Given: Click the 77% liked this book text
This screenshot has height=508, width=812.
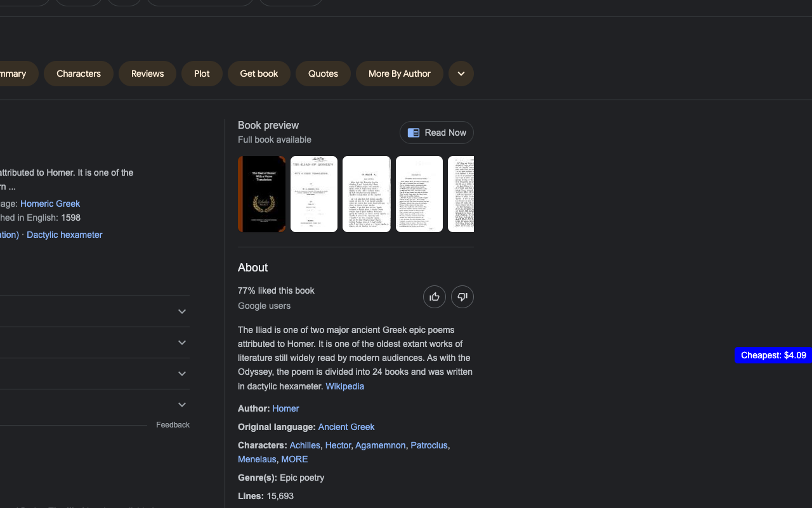Looking at the screenshot, I should point(276,290).
